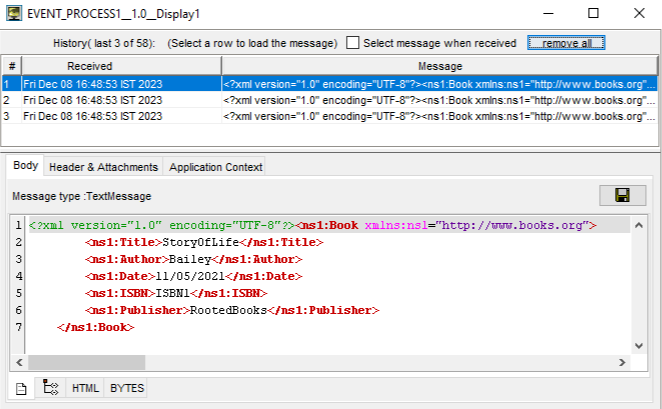Click vertical scrollbar up arrow in message body

click(x=639, y=225)
